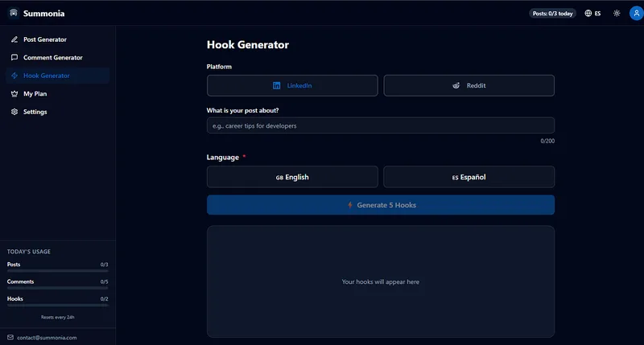Click the Comments 0/5 count
The image size is (644, 345).
(x=105, y=281)
